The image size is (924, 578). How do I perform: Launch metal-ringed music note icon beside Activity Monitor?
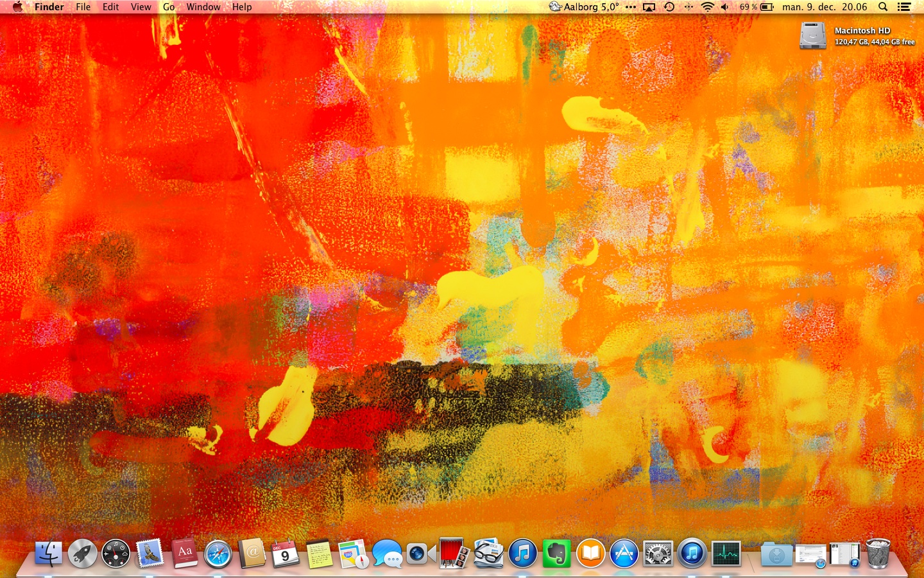692,554
